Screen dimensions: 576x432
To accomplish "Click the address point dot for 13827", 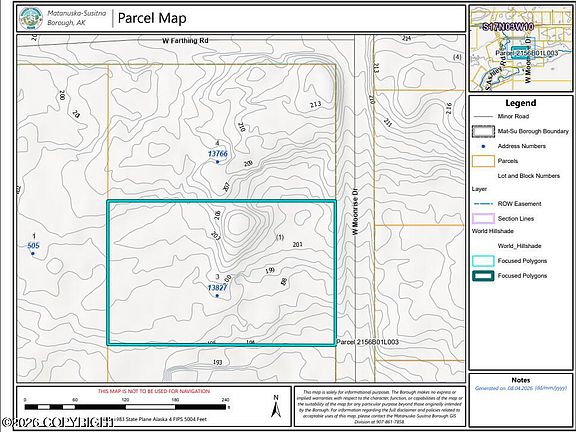I will (217, 296).
